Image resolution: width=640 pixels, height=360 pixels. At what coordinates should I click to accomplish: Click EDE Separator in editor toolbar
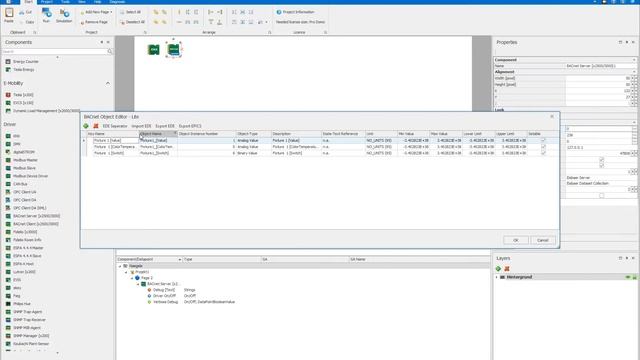115,127
